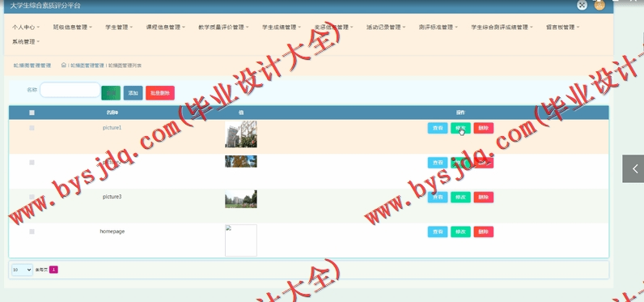Expand the 测评标准管理 dropdown menu
This screenshot has width=644, height=302.
439,27
